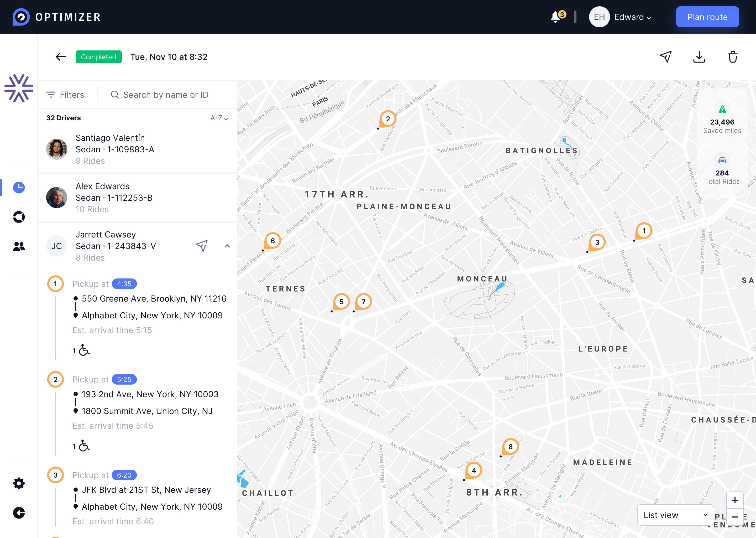The height and width of the screenshot is (538, 756).
Task: Open settings gear in sidebar
Action: click(x=19, y=483)
